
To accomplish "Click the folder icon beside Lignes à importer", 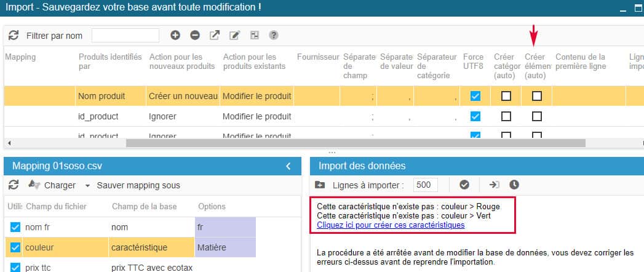I will tap(320, 185).
